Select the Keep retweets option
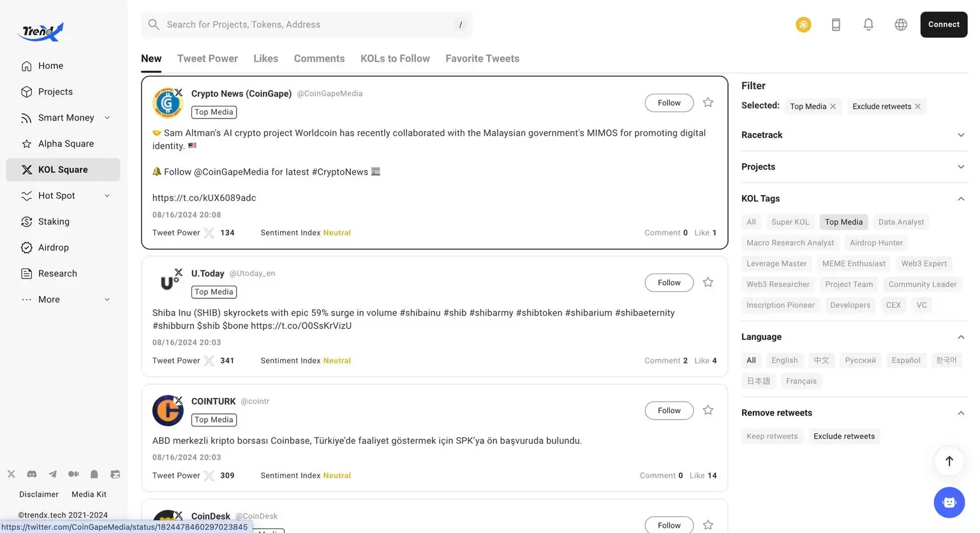The height and width of the screenshot is (533, 980). [772, 437]
